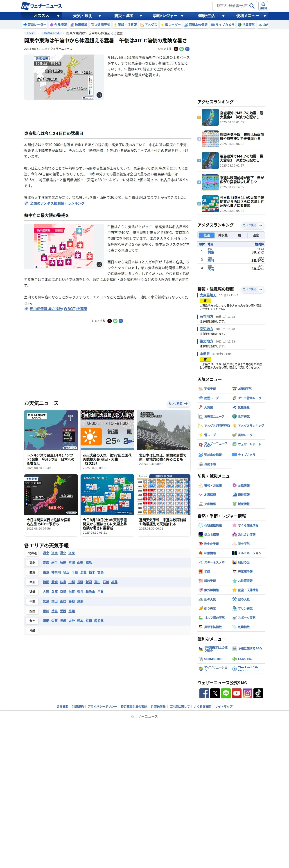The width and height of the screenshot is (289, 868).
Task: Click the 現在地 current location icon
Action: (x=263, y=6)
